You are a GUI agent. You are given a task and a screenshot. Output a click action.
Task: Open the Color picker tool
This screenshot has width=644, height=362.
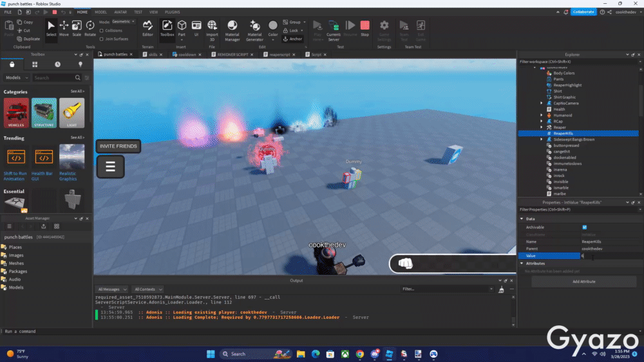(272, 29)
